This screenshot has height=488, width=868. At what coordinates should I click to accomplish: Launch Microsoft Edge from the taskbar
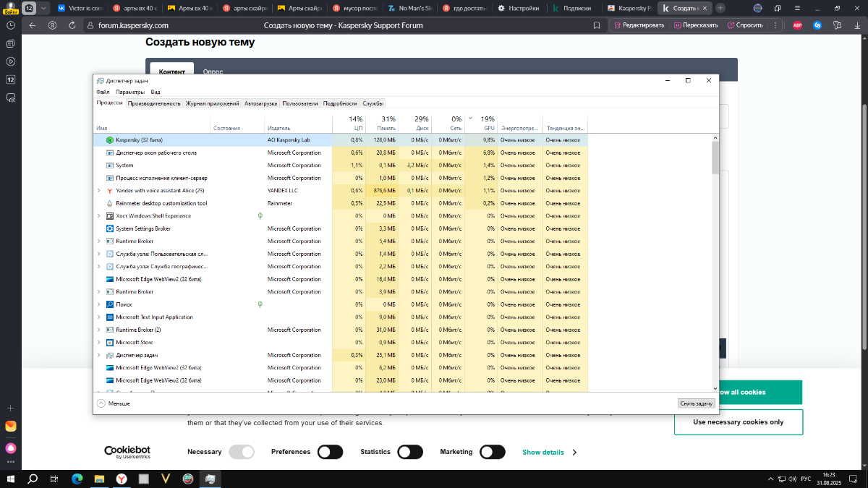point(77,479)
